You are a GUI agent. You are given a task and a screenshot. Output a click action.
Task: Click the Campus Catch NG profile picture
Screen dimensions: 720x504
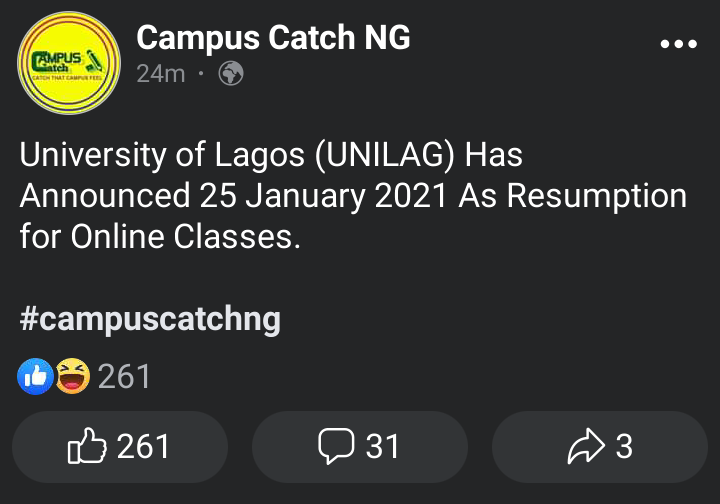click(69, 63)
